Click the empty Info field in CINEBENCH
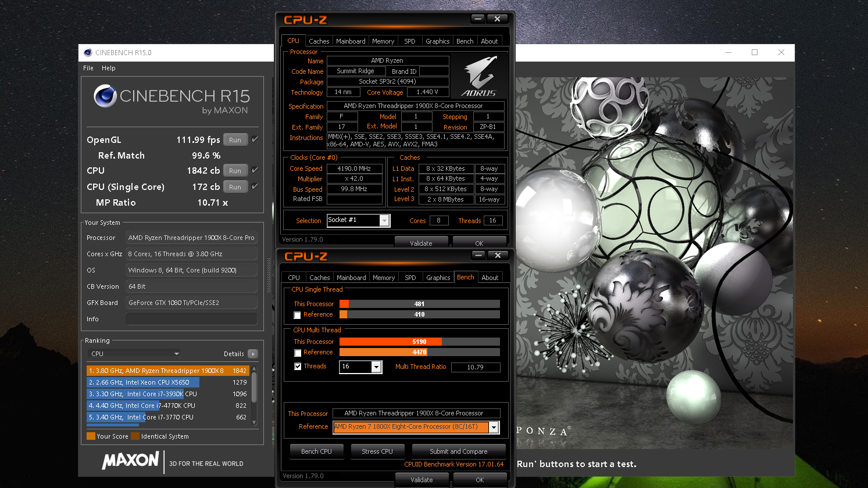The height and width of the screenshot is (488, 868). coord(192,319)
